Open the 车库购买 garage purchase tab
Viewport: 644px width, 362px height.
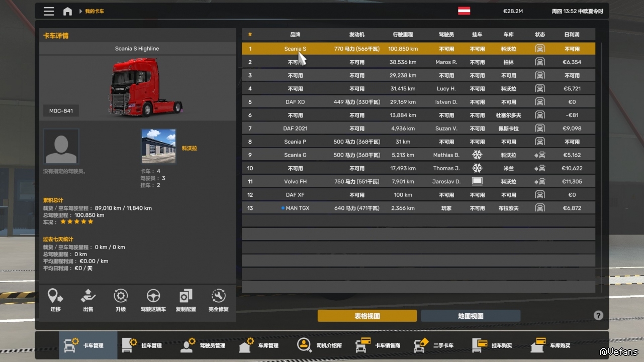tap(555, 345)
